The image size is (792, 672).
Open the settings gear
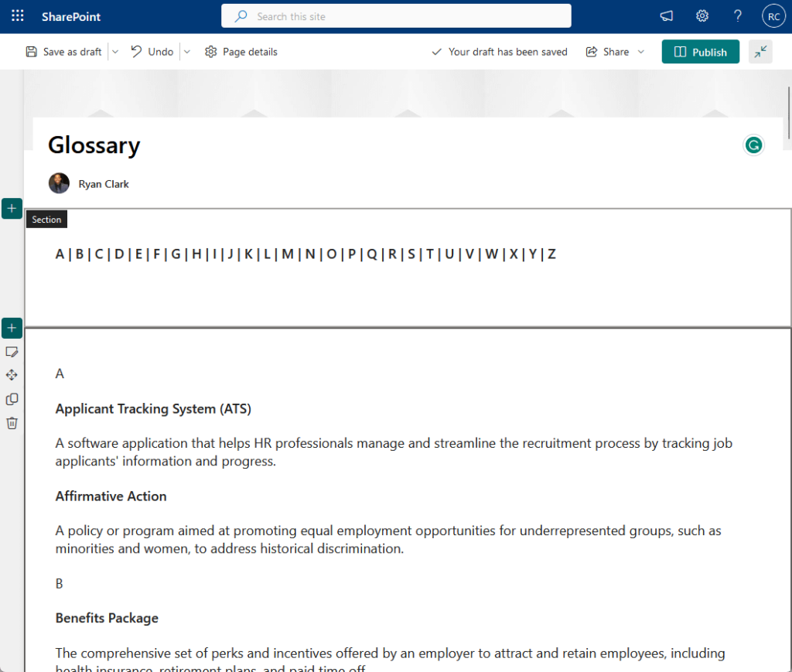pos(702,16)
